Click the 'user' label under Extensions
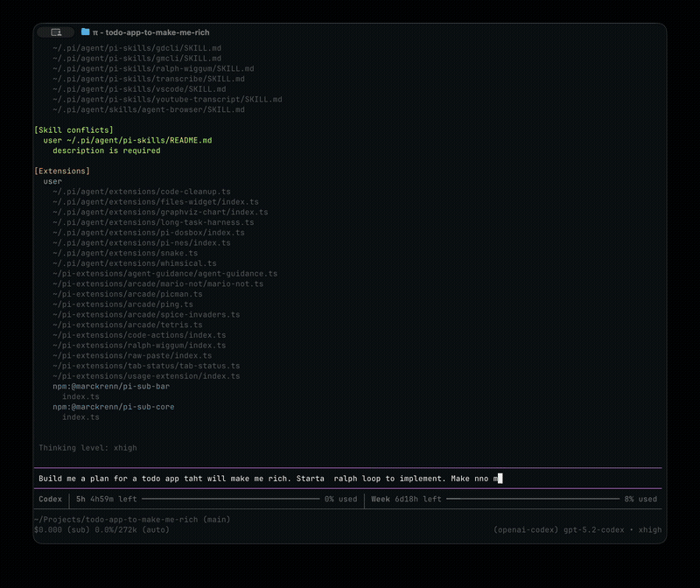 click(52, 181)
